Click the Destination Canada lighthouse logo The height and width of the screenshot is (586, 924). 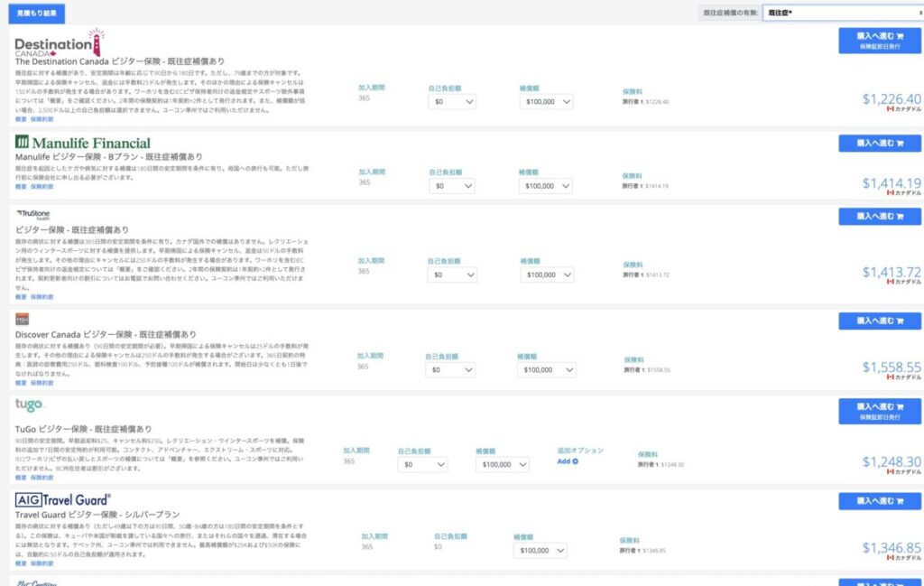pyautogui.click(x=60, y=42)
